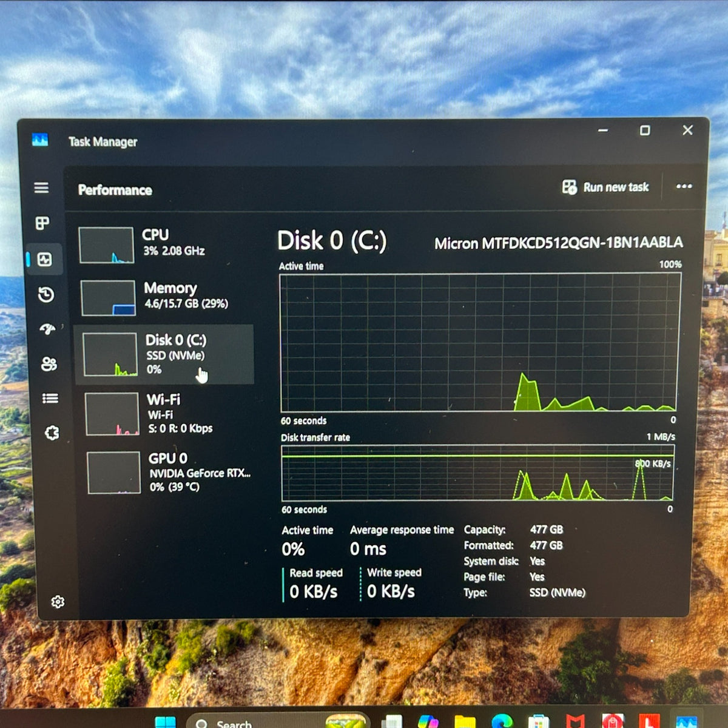
Task: Select the GPU 0 NVIDIA item
Action: click(x=169, y=473)
